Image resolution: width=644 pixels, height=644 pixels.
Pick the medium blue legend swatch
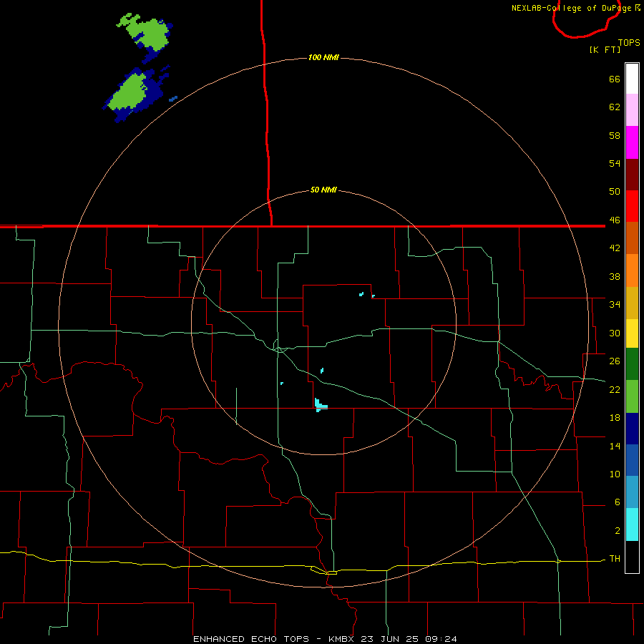(x=632, y=460)
